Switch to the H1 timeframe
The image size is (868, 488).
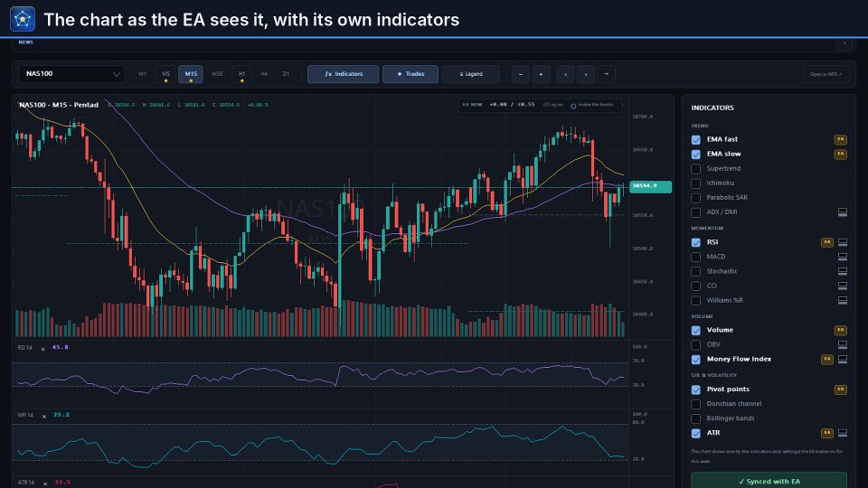click(x=241, y=74)
